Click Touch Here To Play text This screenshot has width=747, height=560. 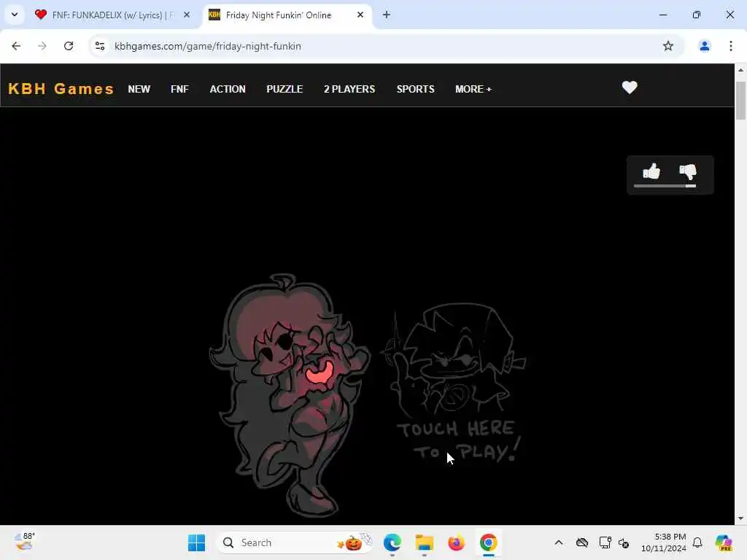[x=458, y=441]
